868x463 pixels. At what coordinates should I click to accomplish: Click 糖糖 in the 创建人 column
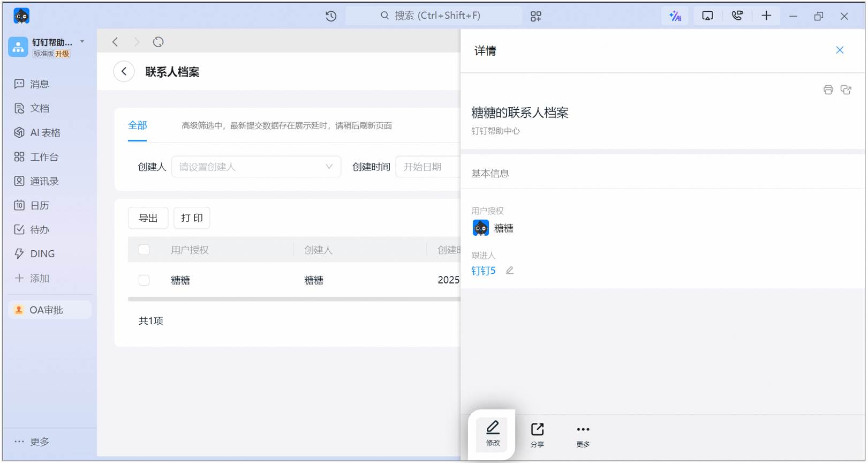point(314,280)
